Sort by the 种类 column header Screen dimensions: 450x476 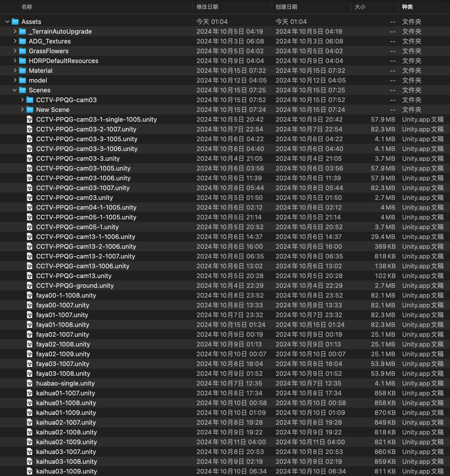407,7
